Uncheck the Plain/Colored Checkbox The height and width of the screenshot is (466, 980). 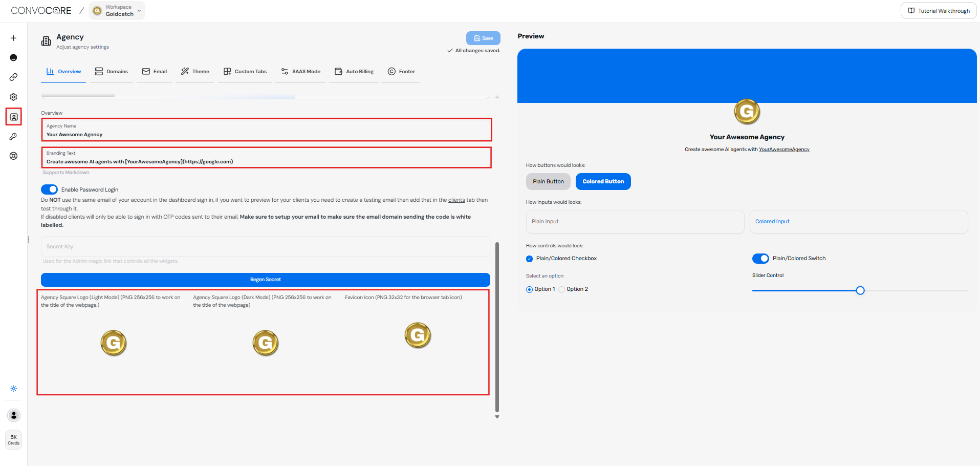click(529, 258)
